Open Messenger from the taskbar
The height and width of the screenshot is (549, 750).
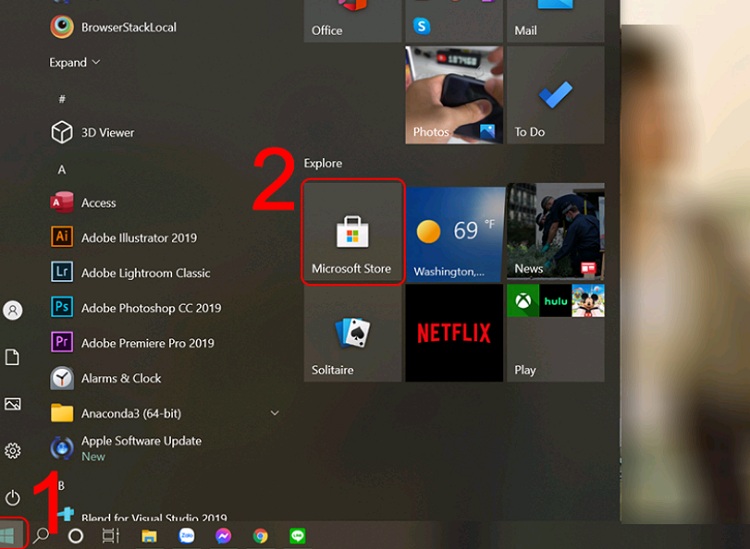click(x=223, y=536)
